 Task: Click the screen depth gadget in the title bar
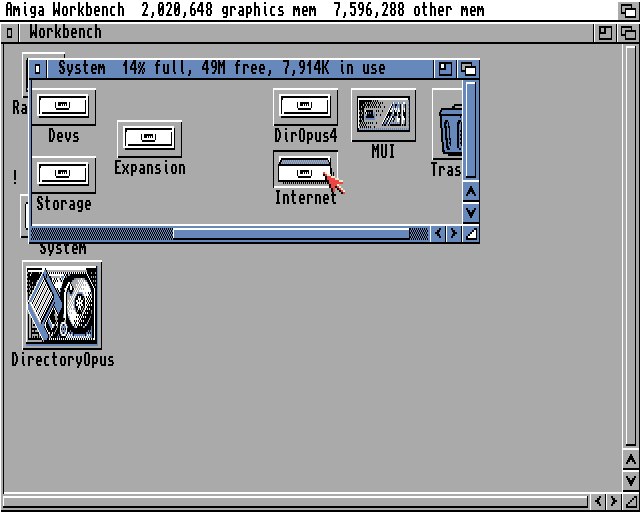coord(628,10)
